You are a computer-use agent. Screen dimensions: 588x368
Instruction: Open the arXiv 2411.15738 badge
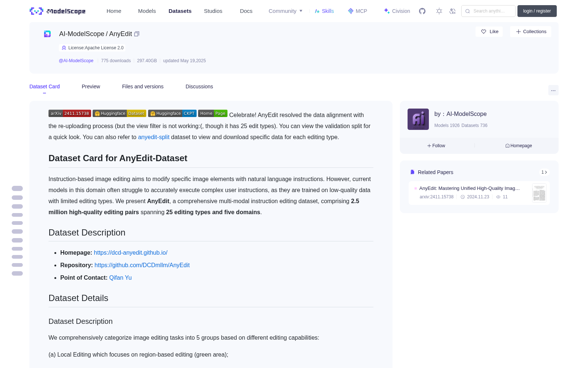(70, 113)
